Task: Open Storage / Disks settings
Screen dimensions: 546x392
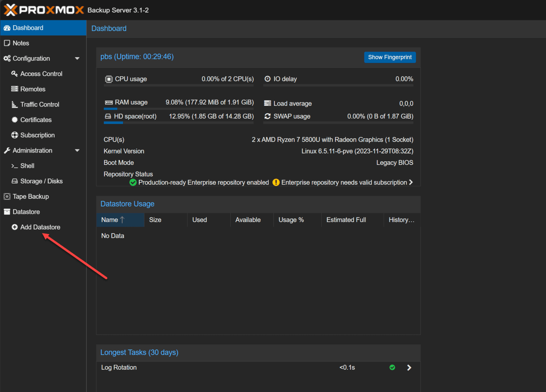Action: tap(41, 181)
